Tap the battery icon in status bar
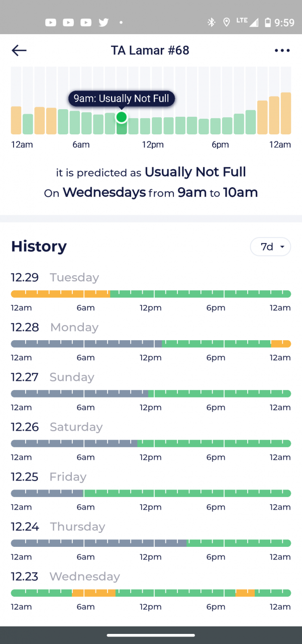The width and height of the screenshot is (302, 644). pos(268,23)
